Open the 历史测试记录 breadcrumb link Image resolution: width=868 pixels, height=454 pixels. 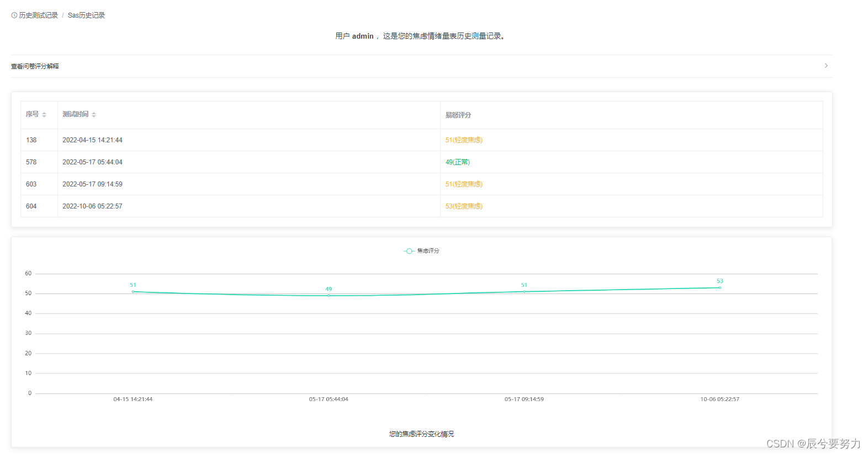[x=38, y=15]
